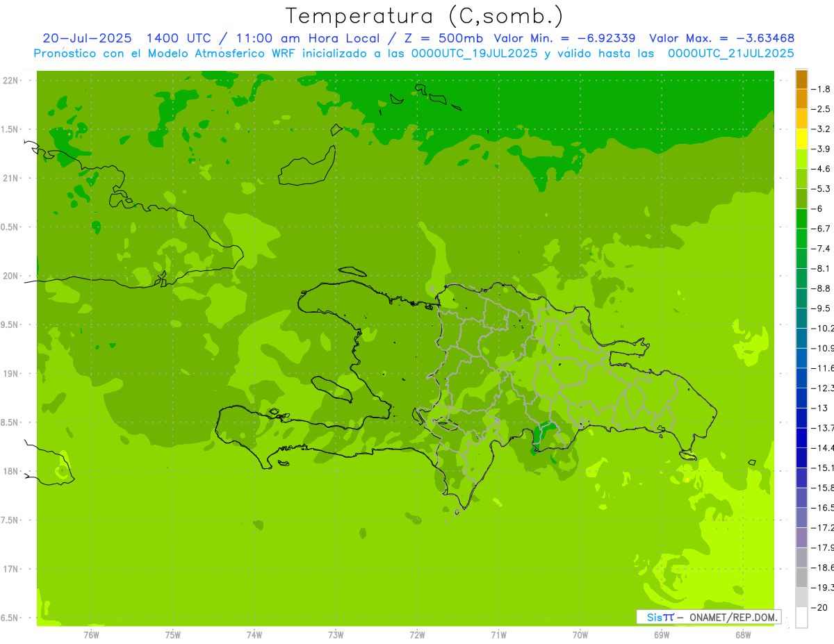Screen dimensions: 834x644
Task: Click the '-3.2' color scale value
Action: pyautogui.click(x=821, y=129)
